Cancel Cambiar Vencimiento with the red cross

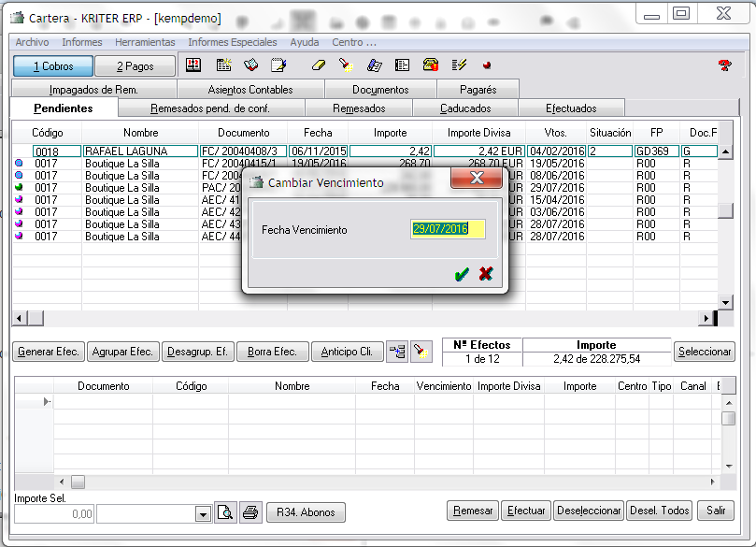[x=486, y=274]
